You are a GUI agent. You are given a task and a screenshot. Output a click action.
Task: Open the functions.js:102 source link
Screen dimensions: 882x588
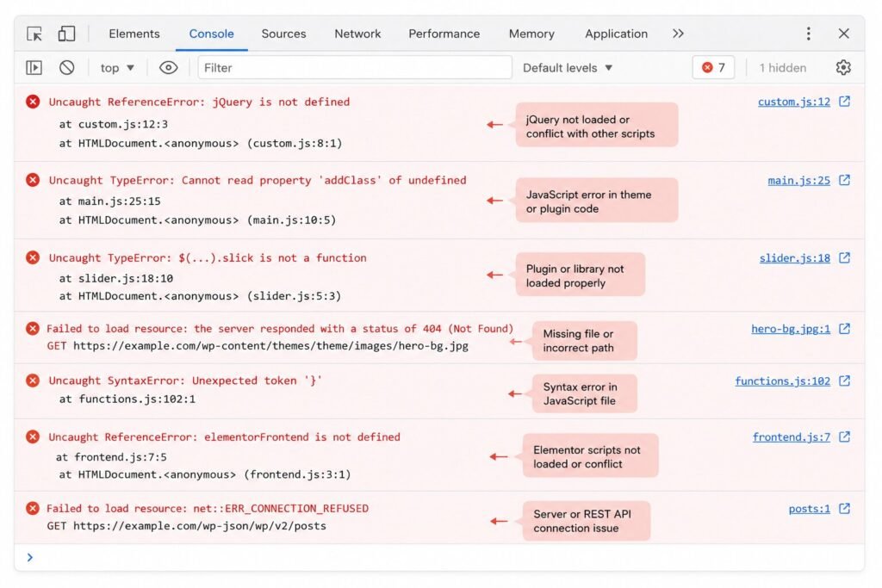[x=782, y=381]
